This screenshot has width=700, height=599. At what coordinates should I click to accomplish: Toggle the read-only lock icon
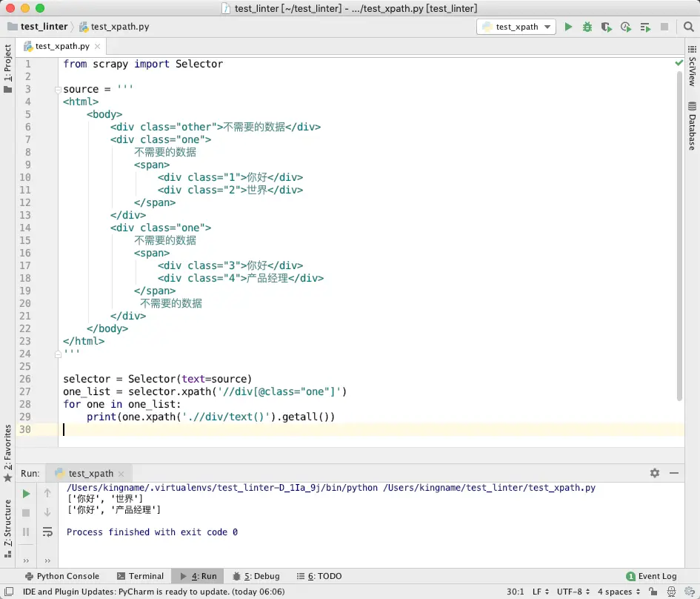click(x=653, y=592)
